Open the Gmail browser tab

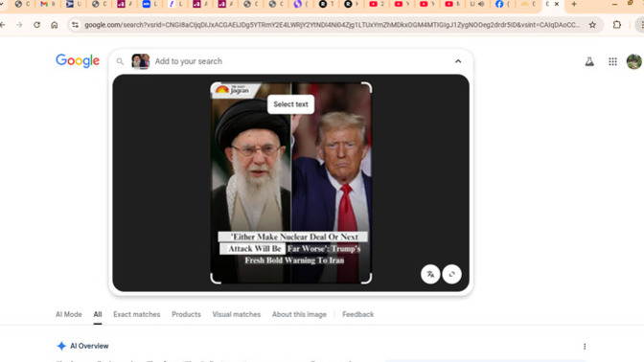tap(48, 4)
